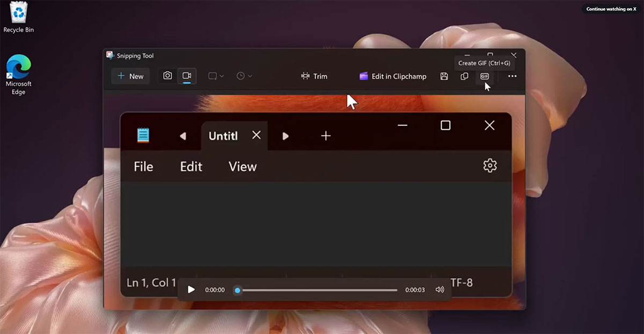Select screen recording mode

coord(187,76)
